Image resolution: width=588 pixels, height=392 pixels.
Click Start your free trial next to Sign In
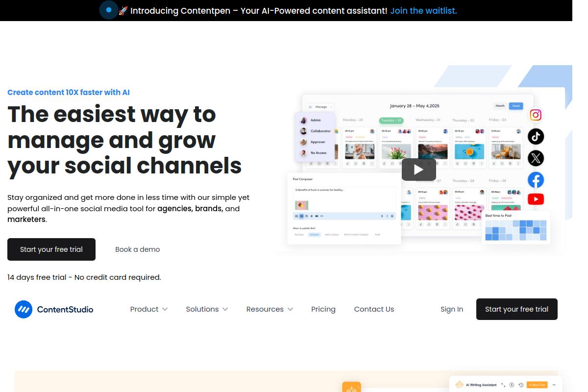coord(517,309)
